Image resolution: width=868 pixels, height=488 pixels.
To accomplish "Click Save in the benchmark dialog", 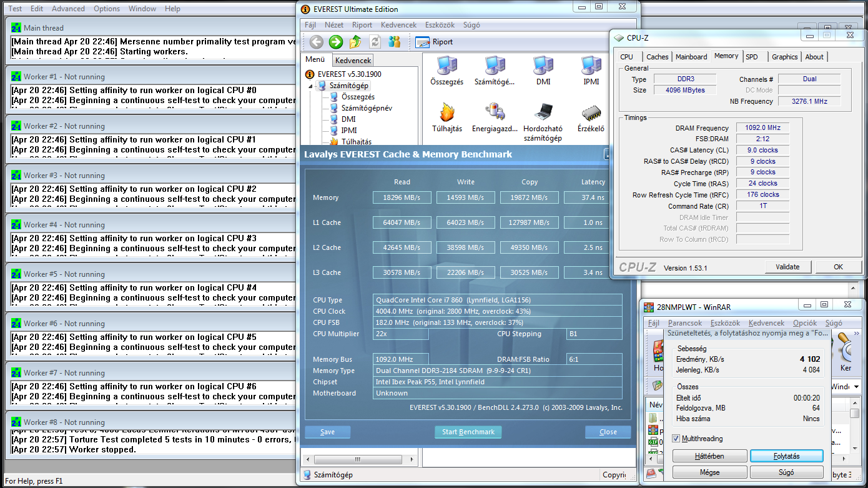I will 327,432.
